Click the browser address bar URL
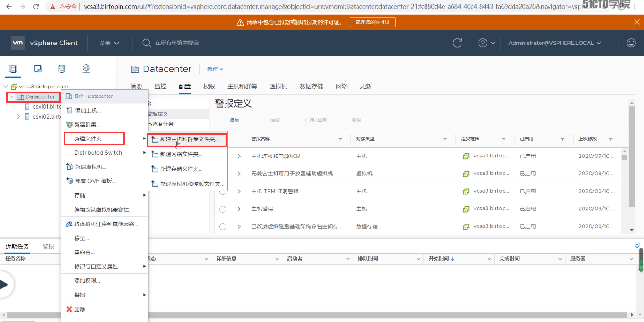 331,7
